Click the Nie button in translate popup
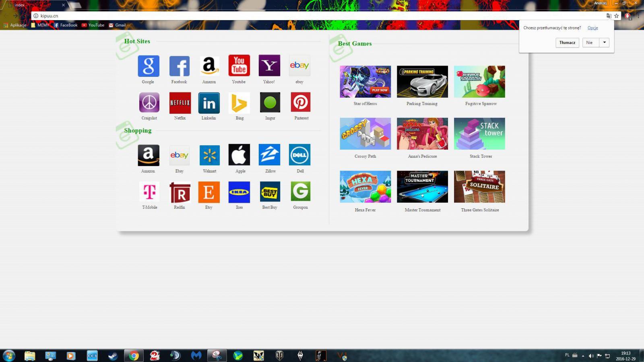The height and width of the screenshot is (362, 644). [590, 43]
